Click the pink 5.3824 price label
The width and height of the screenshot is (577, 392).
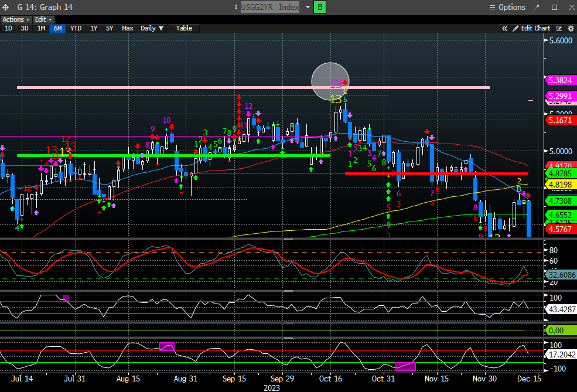(x=559, y=80)
